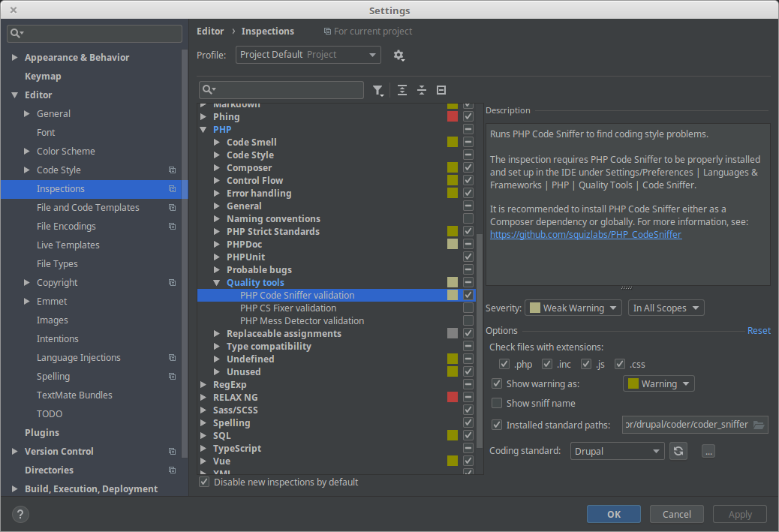The height and width of the screenshot is (532, 779).
Task: Click the filter inspections funnel icon
Action: point(378,90)
